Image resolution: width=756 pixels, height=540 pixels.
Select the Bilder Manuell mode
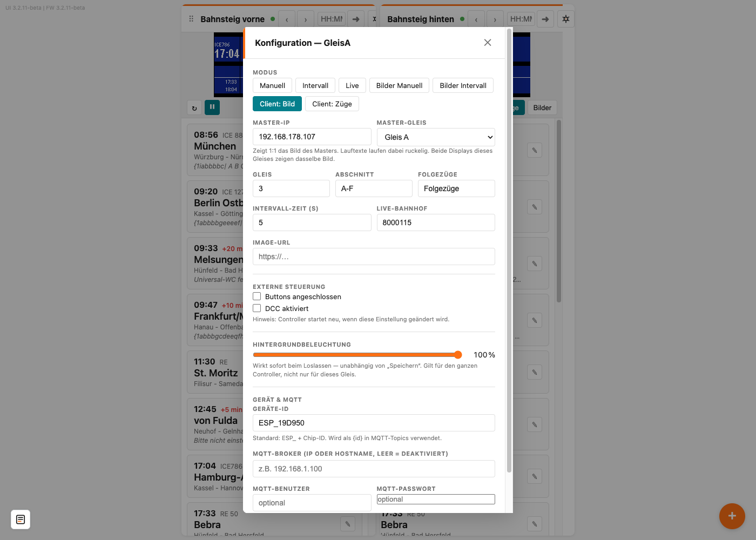click(x=400, y=85)
